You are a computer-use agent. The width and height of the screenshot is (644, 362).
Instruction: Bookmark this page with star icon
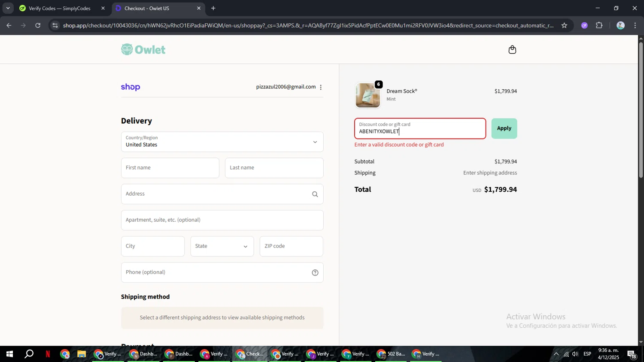[564, 25]
